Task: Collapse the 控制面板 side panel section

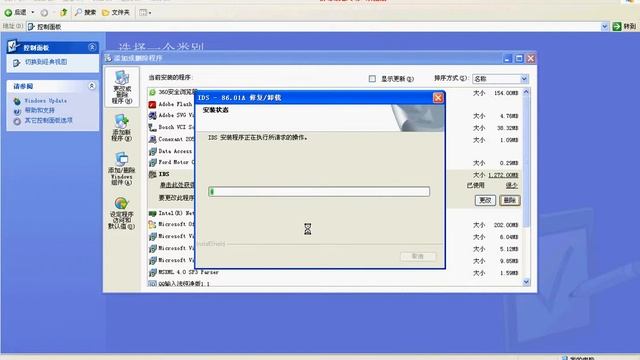Action: 92,47
